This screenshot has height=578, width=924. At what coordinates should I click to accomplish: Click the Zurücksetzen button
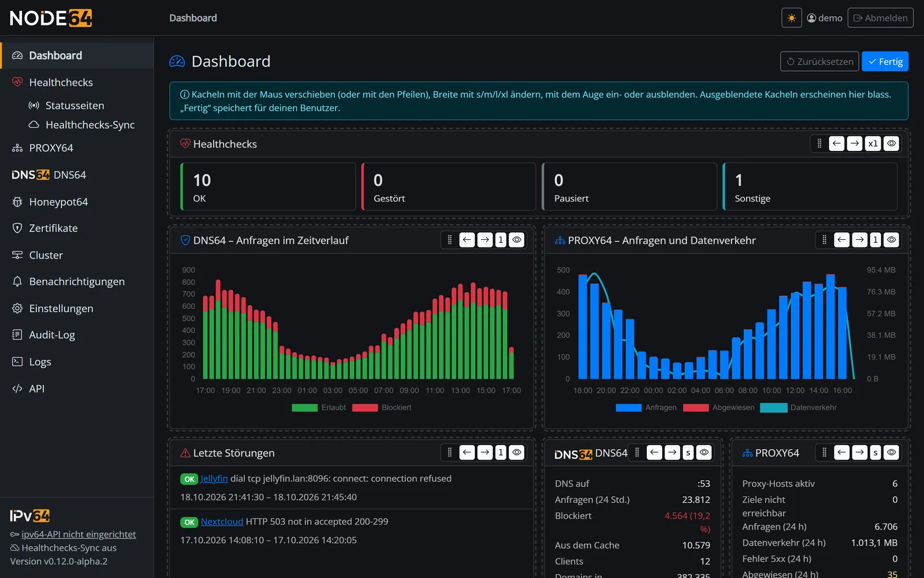(820, 61)
